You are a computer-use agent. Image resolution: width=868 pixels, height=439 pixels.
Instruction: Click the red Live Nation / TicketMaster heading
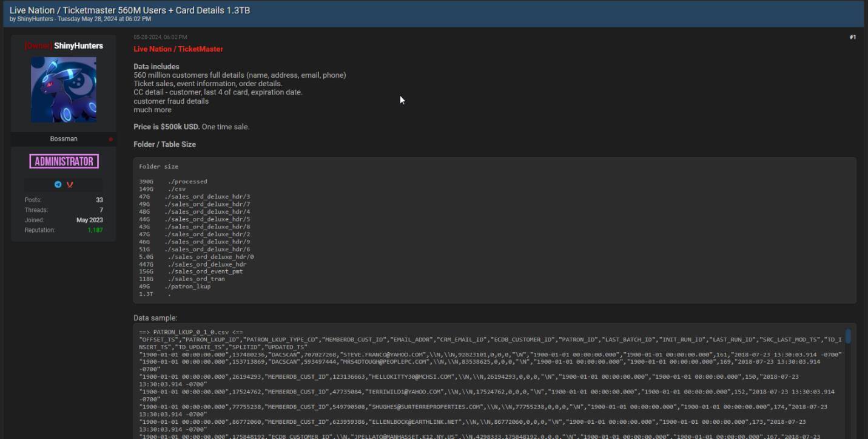point(178,49)
